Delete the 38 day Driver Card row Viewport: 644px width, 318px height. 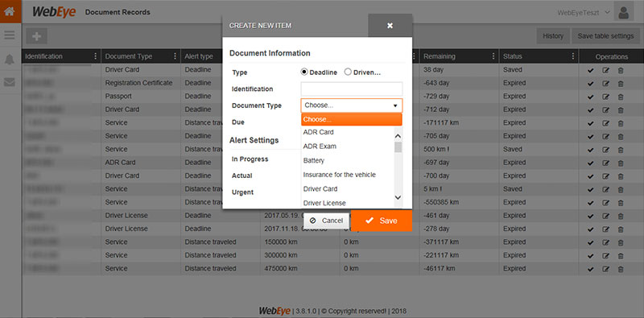(620, 70)
